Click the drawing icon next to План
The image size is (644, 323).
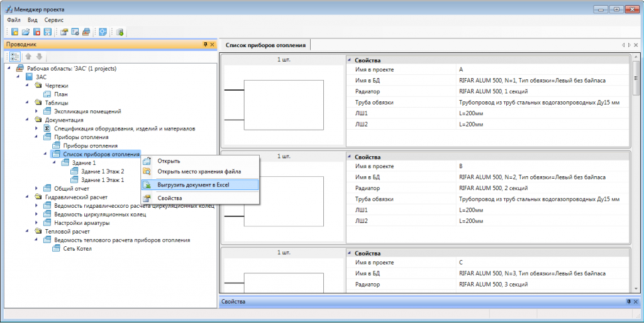(x=47, y=94)
